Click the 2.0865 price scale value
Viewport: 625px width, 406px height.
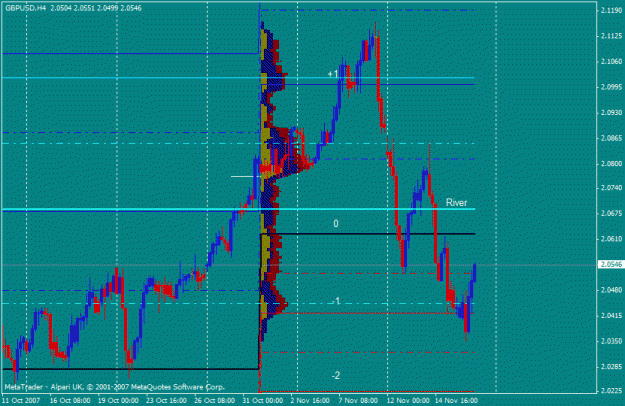click(611, 138)
